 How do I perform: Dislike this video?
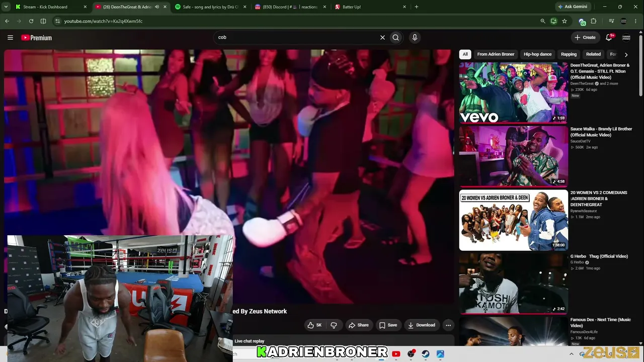pos(334,325)
